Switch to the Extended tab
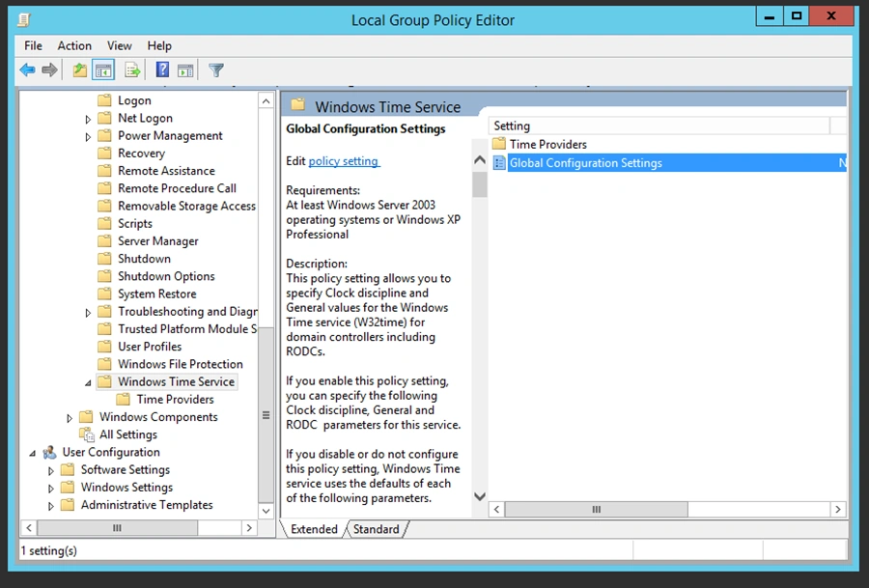The height and width of the screenshot is (588, 869). [x=314, y=529]
